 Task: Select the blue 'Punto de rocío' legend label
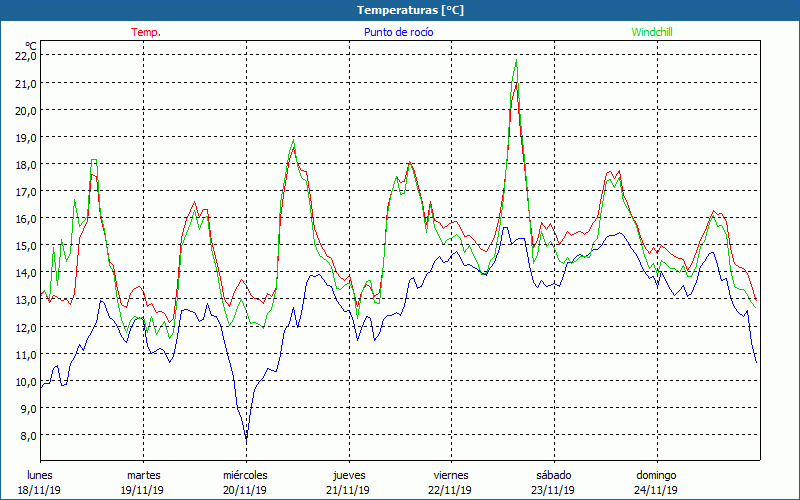[x=398, y=32]
